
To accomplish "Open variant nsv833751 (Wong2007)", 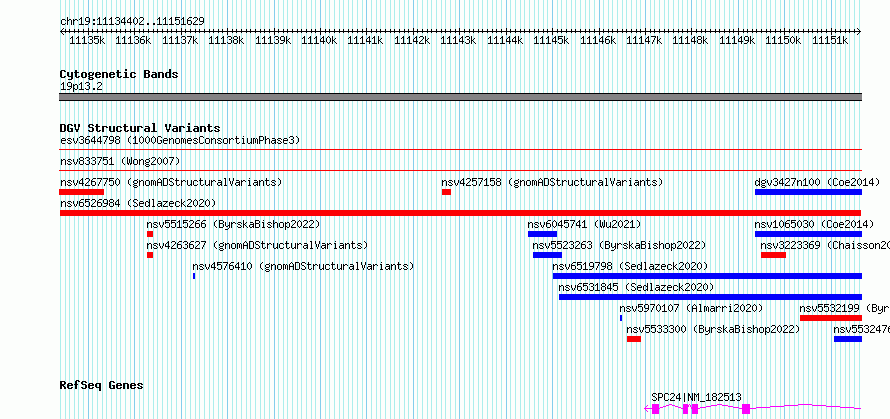I will (x=120, y=162).
